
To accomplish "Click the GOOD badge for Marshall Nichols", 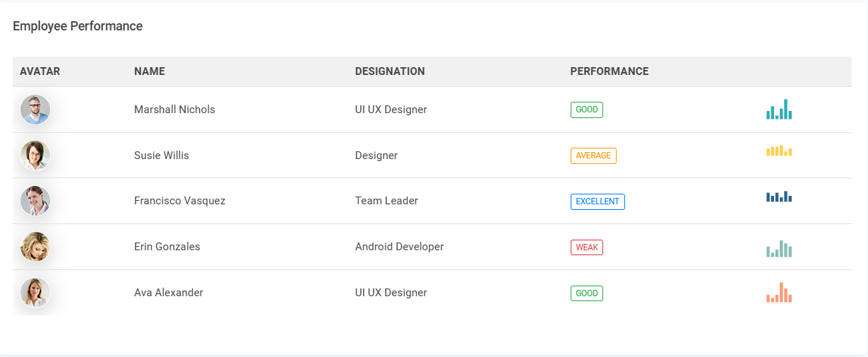I will (586, 110).
